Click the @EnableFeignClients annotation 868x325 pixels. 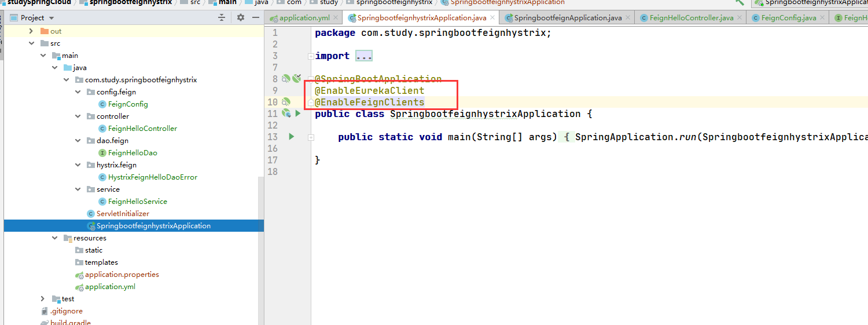click(370, 103)
